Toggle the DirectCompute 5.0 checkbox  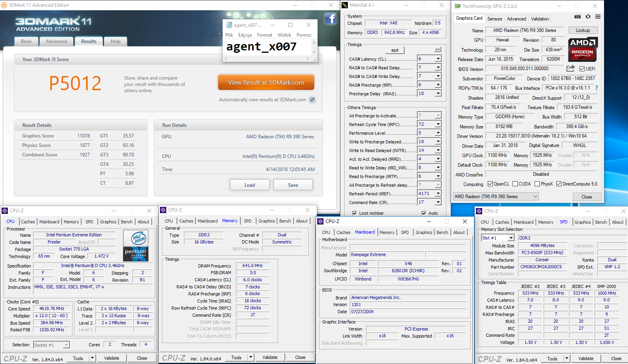tap(559, 184)
